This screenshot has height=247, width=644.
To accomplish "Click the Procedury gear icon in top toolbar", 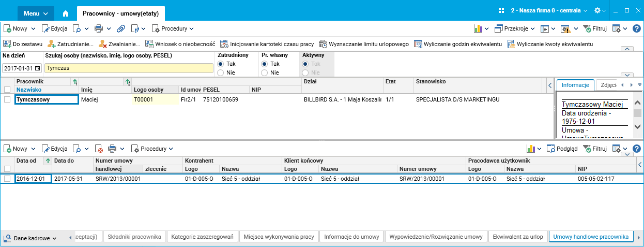I will [156, 28].
